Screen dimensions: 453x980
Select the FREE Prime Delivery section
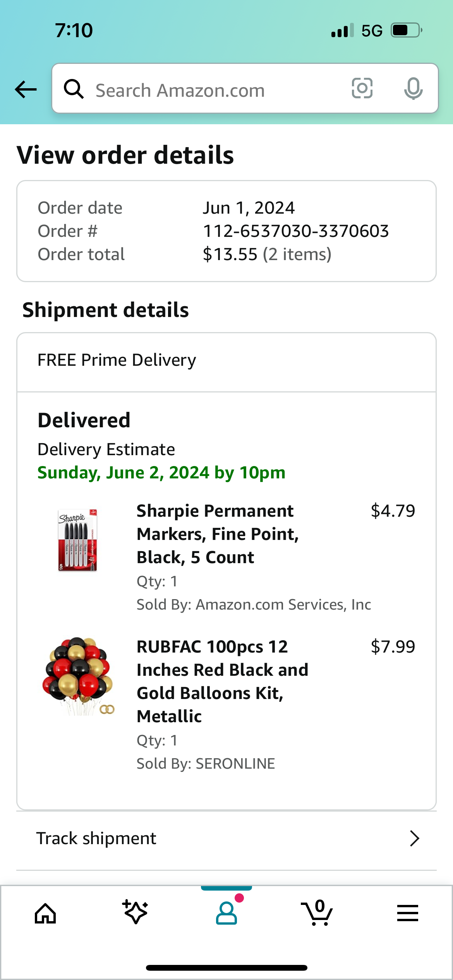pos(117,360)
